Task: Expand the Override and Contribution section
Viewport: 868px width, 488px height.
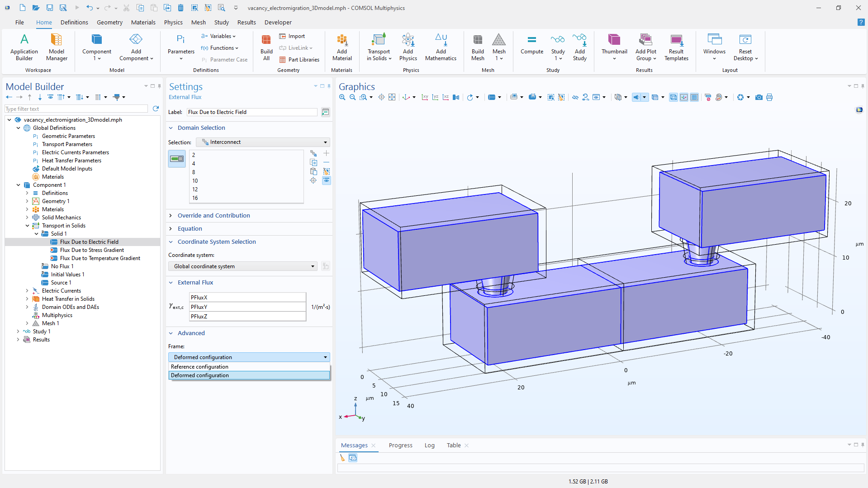Action: [x=213, y=216]
